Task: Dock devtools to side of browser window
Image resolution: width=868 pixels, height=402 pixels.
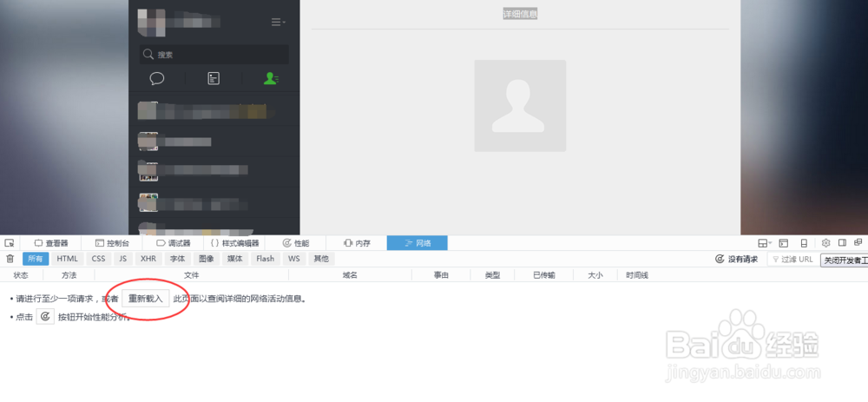Action: point(843,243)
